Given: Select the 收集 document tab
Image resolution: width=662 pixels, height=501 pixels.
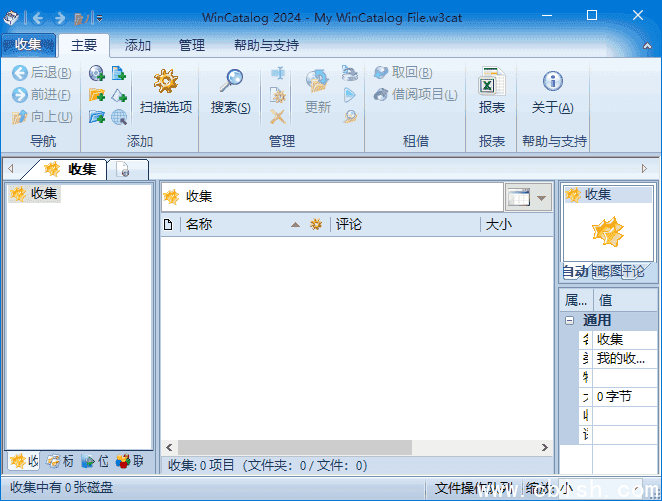Looking at the screenshot, I should [x=70, y=169].
